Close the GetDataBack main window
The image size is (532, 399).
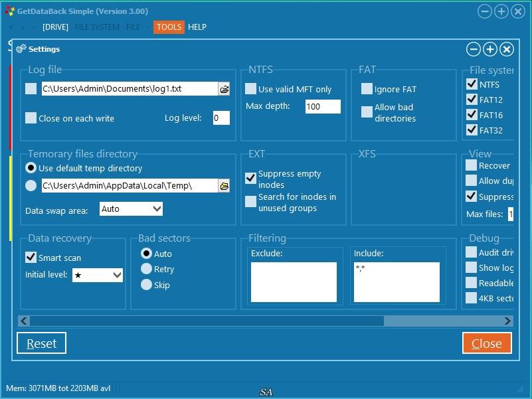pos(518,11)
